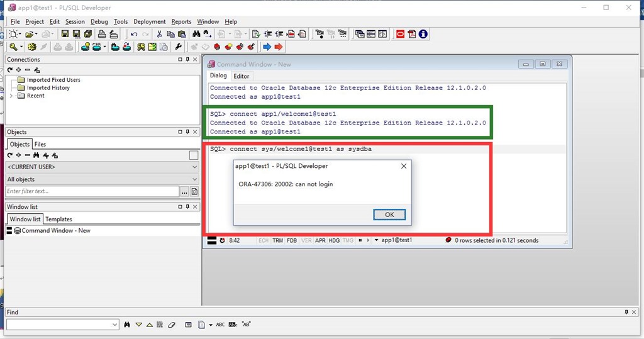Screen dimensions: 644x339
Task: Click the PDF manuals icon
Action: (412, 34)
